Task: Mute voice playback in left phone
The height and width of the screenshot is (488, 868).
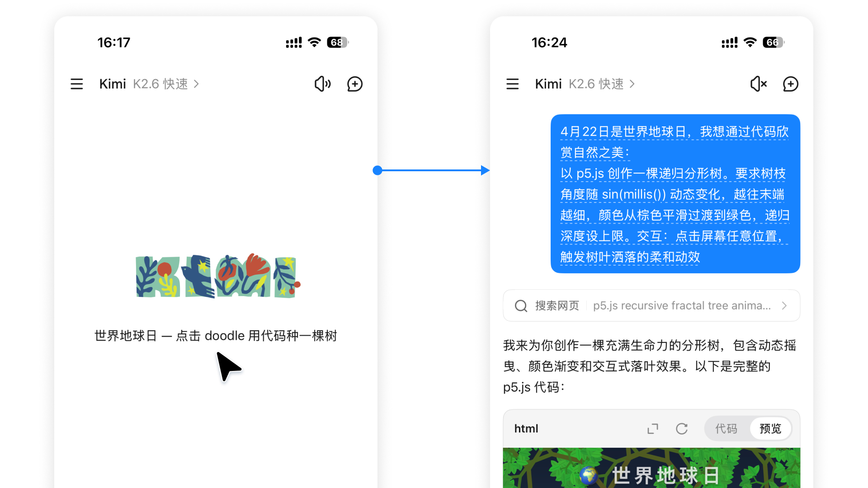Action: point(323,84)
